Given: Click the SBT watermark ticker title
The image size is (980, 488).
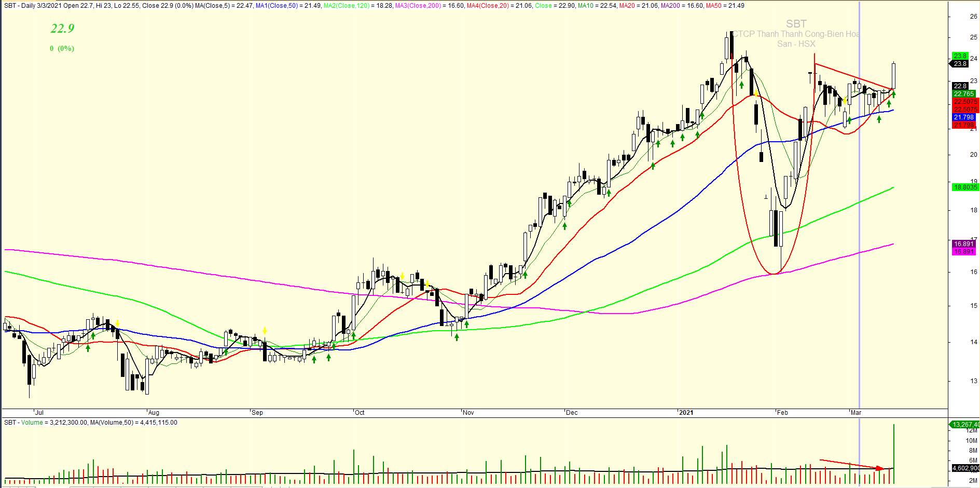Looking at the screenshot, I should (796, 24).
